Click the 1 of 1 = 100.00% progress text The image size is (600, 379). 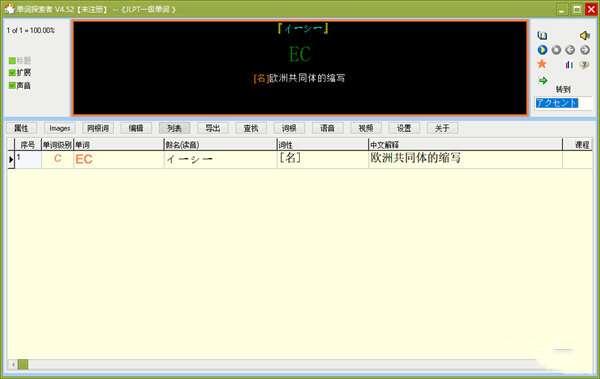click(x=31, y=30)
